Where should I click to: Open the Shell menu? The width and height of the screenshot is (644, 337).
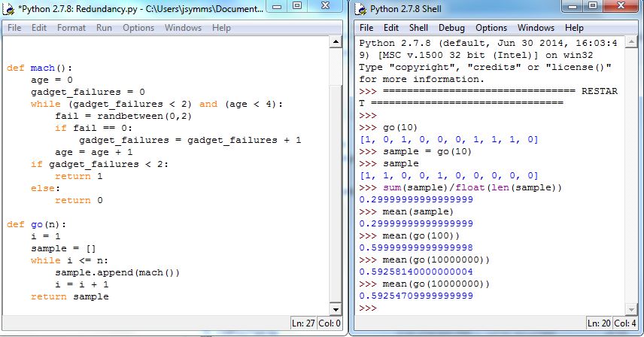tap(418, 28)
